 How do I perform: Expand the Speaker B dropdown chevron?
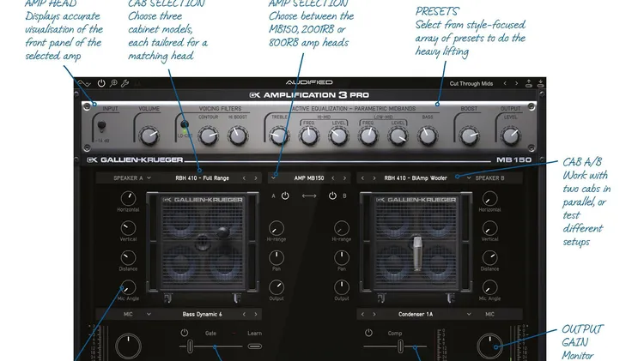[x=469, y=178]
